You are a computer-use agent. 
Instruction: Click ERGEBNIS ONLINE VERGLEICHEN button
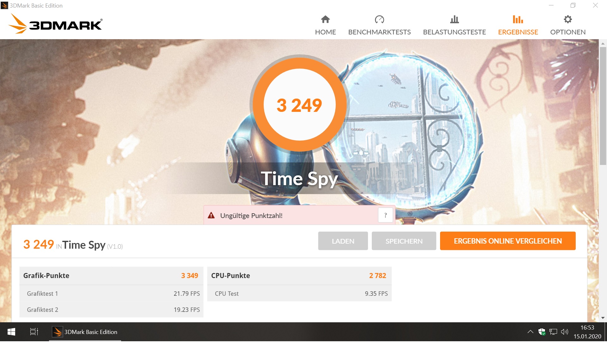coord(508,241)
